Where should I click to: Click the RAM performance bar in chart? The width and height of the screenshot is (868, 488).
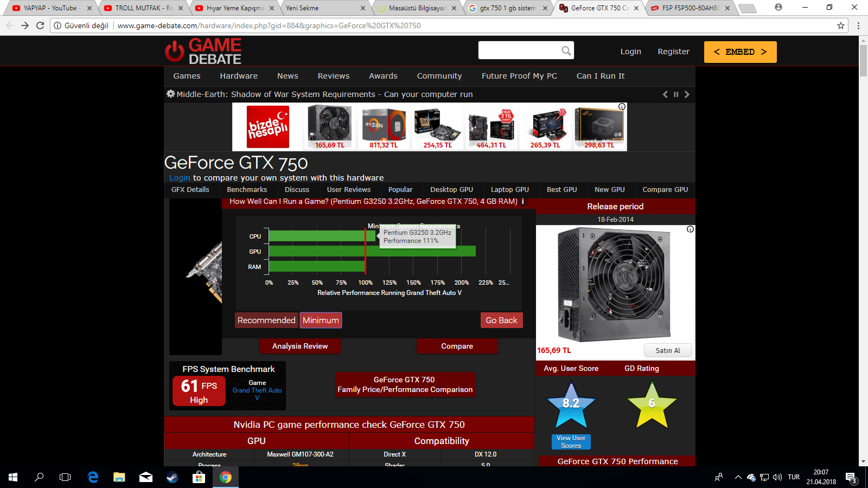point(317,266)
